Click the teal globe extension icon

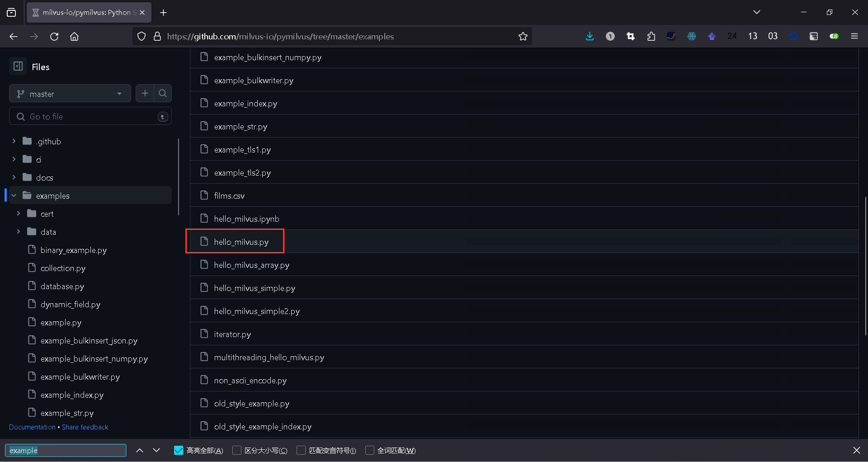(692, 37)
